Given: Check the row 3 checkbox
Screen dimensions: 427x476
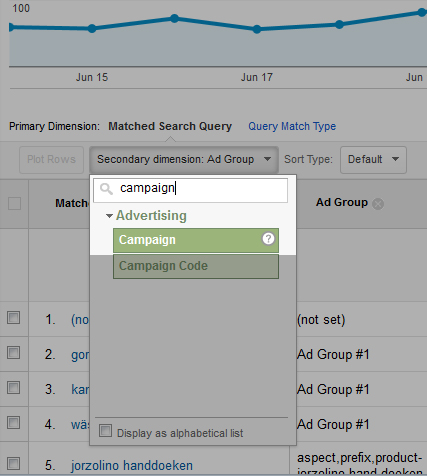Looking at the screenshot, I should (x=13, y=387).
